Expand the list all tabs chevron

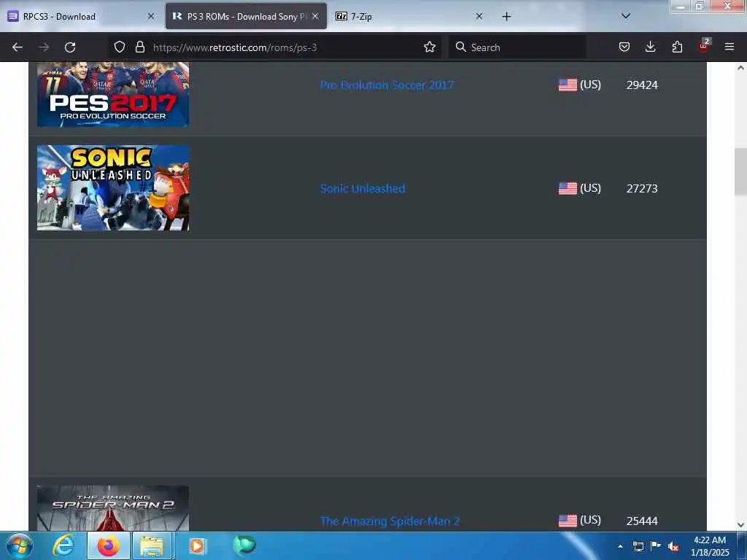pos(626,16)
